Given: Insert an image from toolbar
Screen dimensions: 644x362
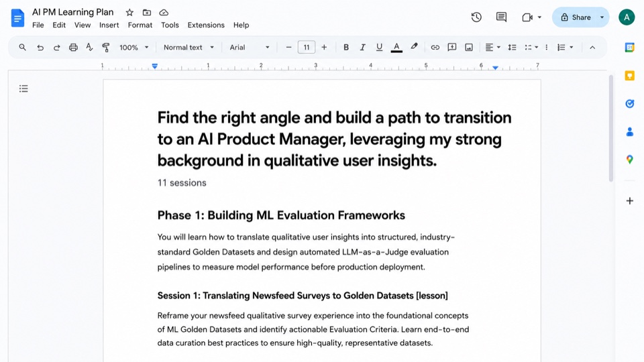Looking at the screenshot, I should 469,47.
